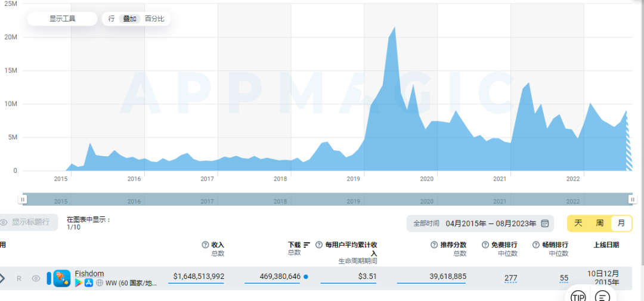Sort by 下载 column header
This screenshot has height=301, width=644.
[295, 245]
